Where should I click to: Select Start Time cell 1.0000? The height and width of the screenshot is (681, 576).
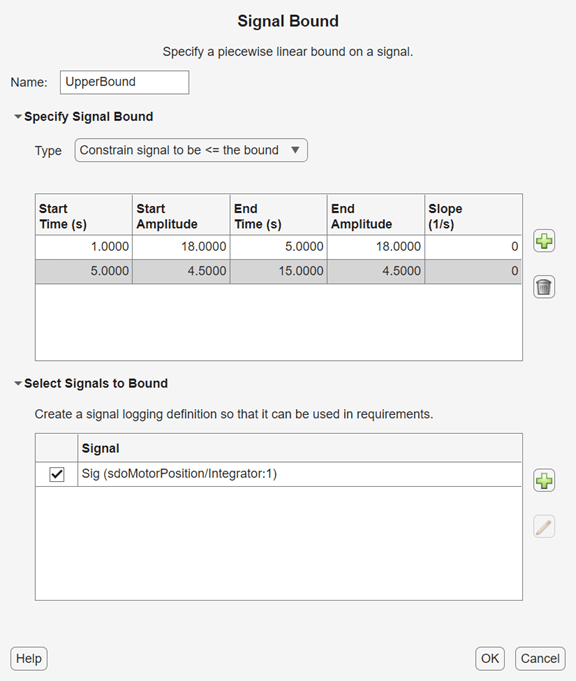coord(84,247)
